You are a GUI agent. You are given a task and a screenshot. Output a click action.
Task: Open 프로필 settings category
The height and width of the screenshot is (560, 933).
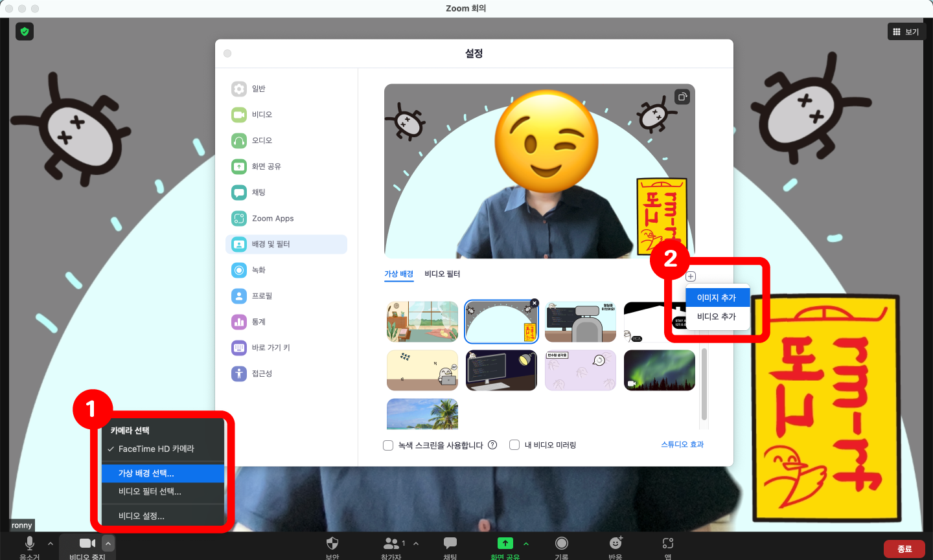(286, 296)
